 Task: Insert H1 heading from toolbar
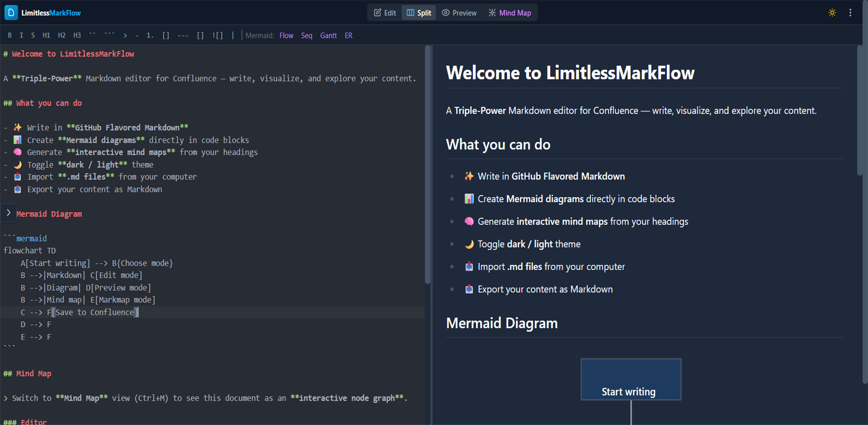[46, 35]
